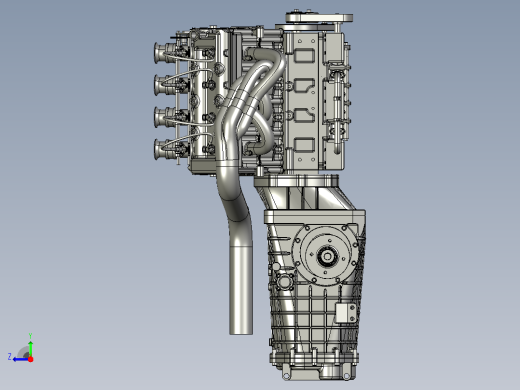Click the blue Z axis arrow of the triad

pyautogui.click(x=20, y=359)
